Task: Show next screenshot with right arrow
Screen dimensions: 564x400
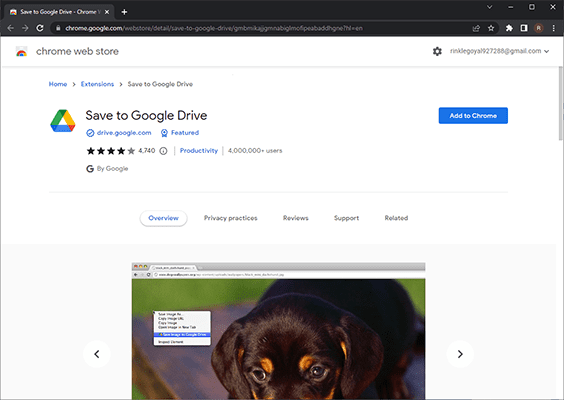Action: (460, 354)
